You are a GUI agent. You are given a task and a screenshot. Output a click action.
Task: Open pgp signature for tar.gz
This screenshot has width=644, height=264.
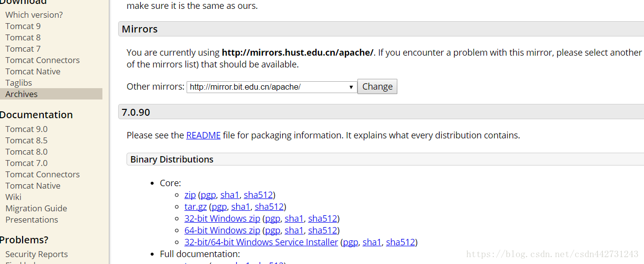(x=219, y=206)
